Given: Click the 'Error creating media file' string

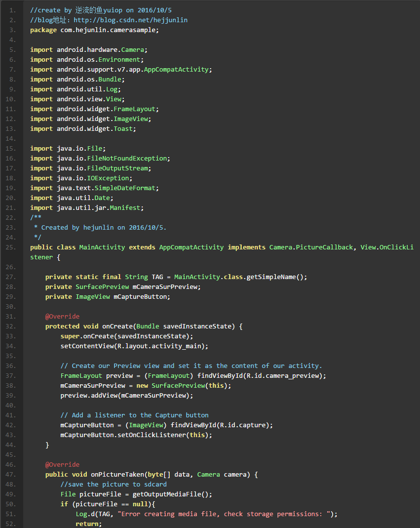Looking at the screenshot, I should point(224,514).
